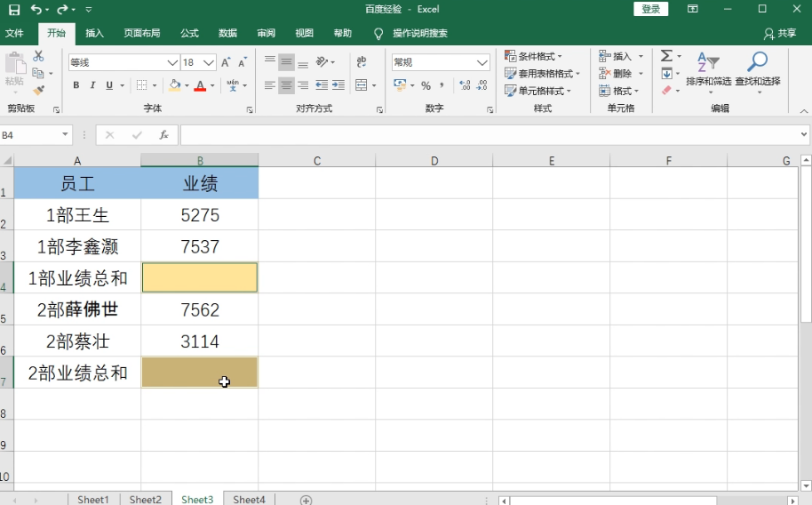812x505 pixels.
Task: Click the phonetic guide wén icon
Action: pos(233,85)
